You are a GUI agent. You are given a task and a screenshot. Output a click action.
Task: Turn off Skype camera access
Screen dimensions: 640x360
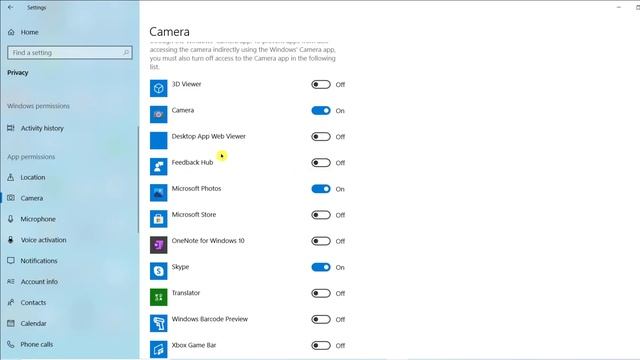coord(321,267)
